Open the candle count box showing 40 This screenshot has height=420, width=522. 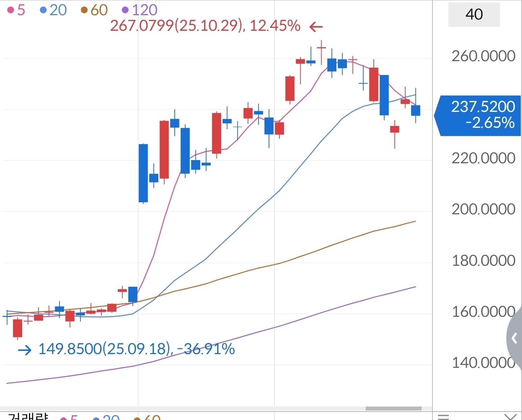point(474,14)
